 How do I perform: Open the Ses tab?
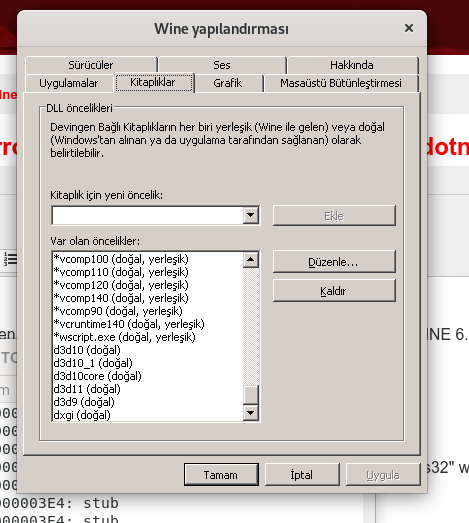point(222,65)
